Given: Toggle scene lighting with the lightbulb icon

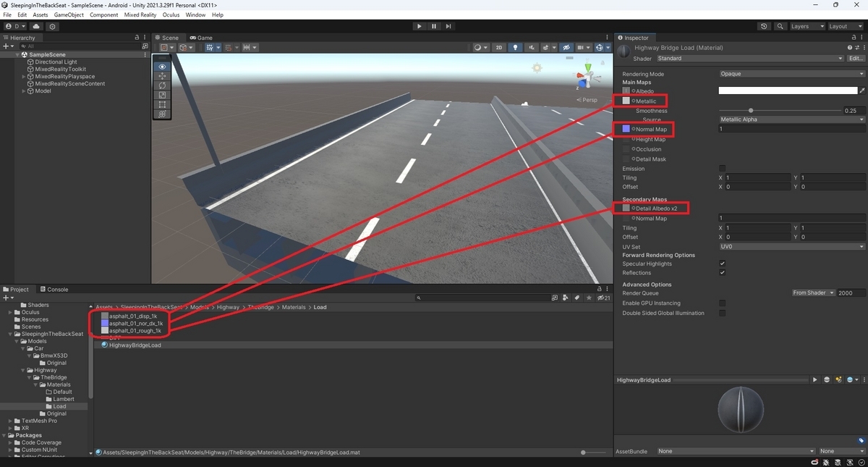Looking at the screenshot, I should tap(516, 47).
